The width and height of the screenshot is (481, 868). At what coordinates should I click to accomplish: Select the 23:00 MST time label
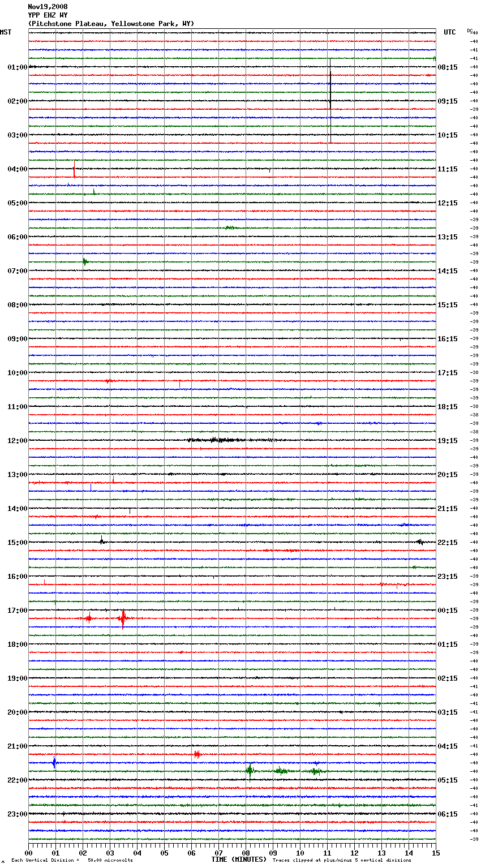point(18,814)
